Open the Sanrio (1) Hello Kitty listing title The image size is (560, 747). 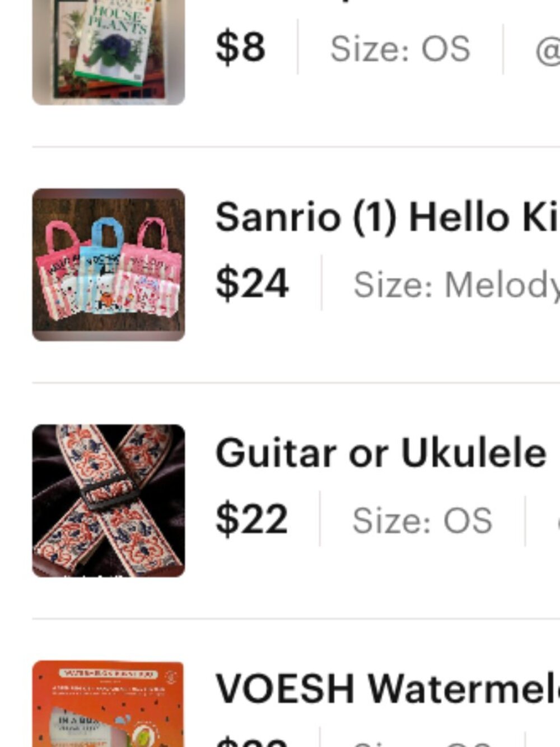click(x=386, y=217)
